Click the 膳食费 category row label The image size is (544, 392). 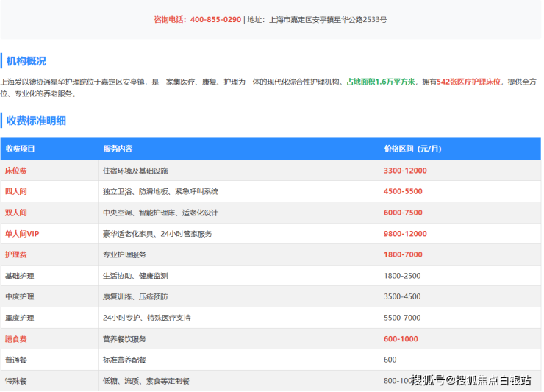coord(16,339)
